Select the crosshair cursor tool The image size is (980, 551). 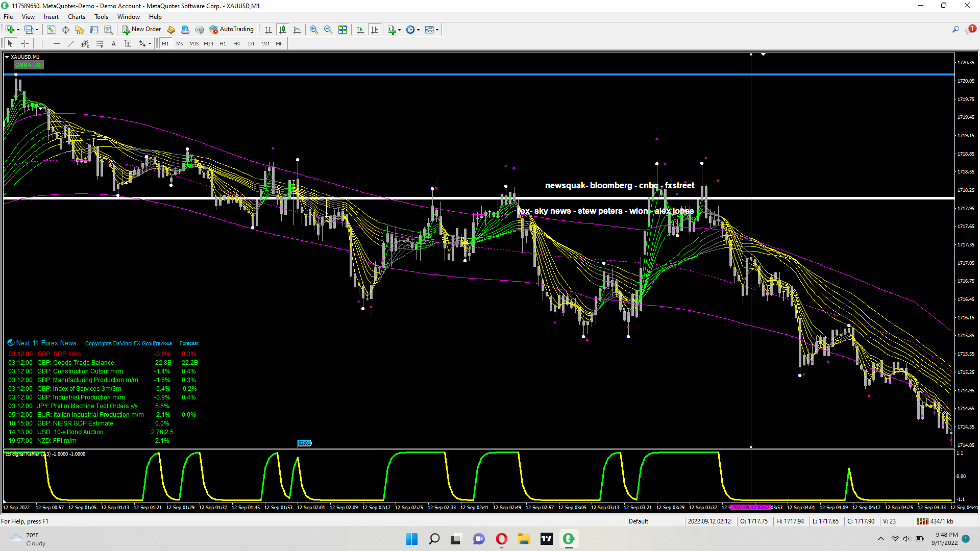[24, 44]
